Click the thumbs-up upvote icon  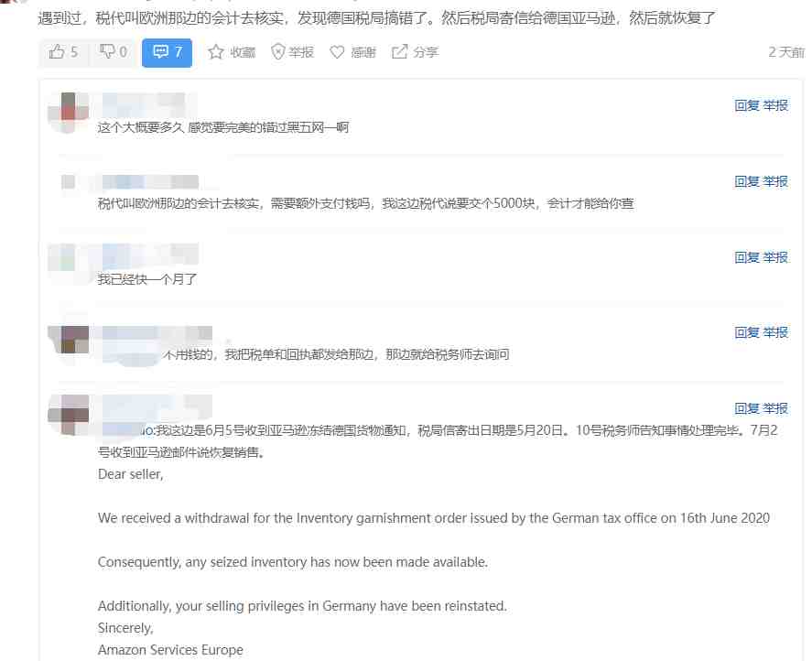coord(57,52)
